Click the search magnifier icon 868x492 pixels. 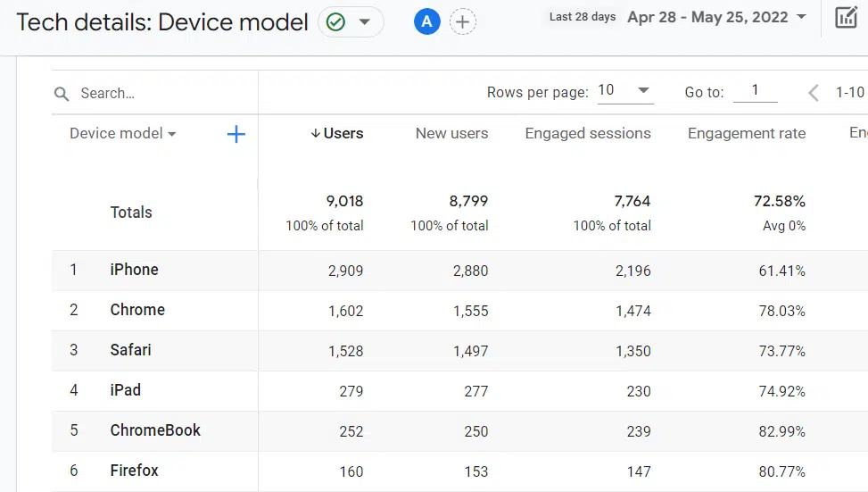click(x=62, y=94)
